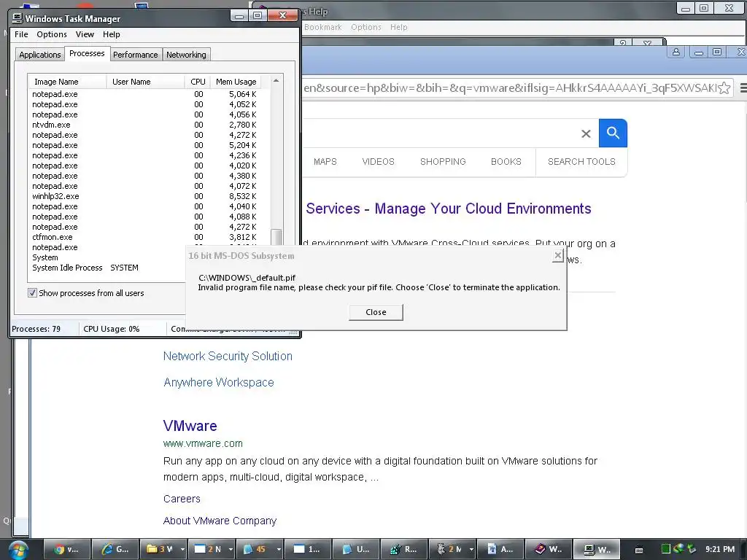This screenshot has width=747, height=560.
Task: Close the 16 bit MS-DOS Subsystem dialog X
Action: (x=558, y=256)
